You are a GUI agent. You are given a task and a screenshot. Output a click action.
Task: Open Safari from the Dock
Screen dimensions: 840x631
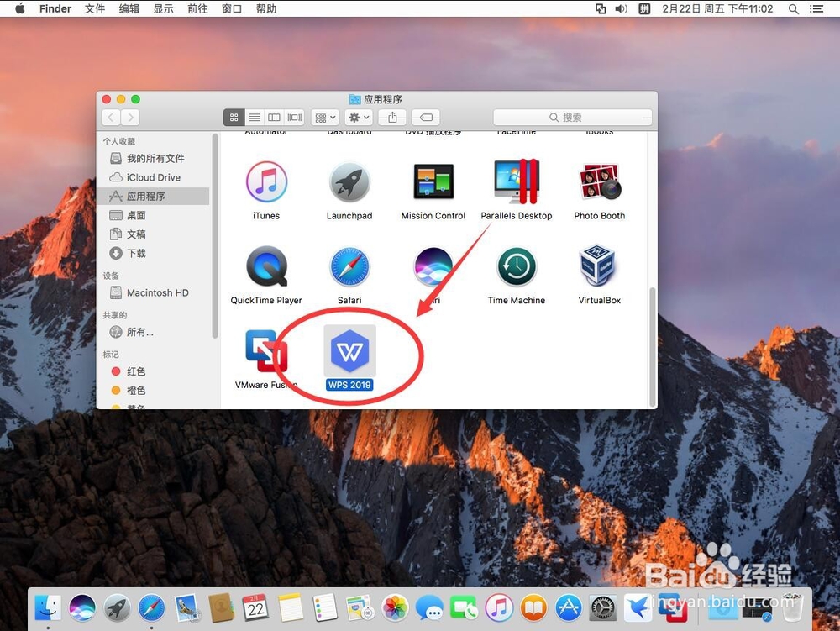(x=151, y=608)
